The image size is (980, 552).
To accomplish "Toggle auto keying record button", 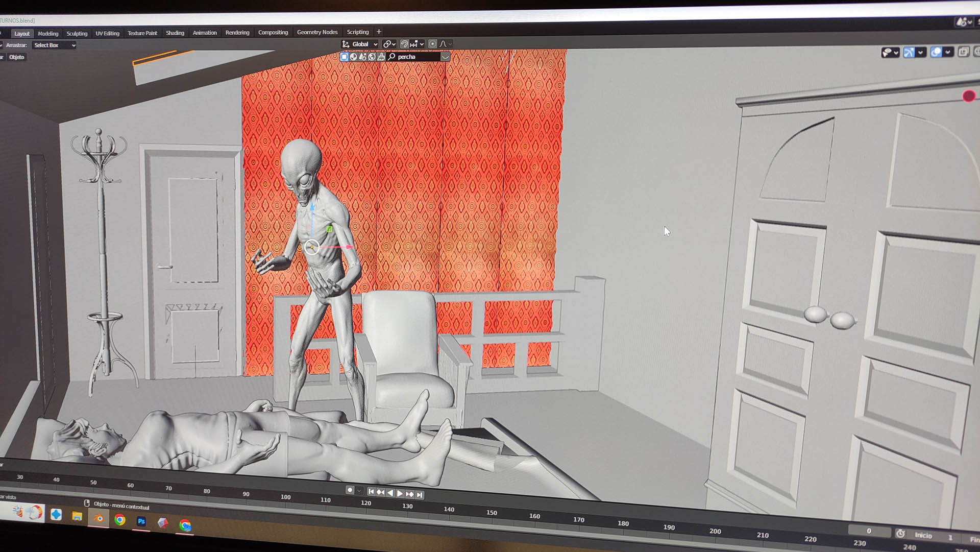I will point(350,490).
